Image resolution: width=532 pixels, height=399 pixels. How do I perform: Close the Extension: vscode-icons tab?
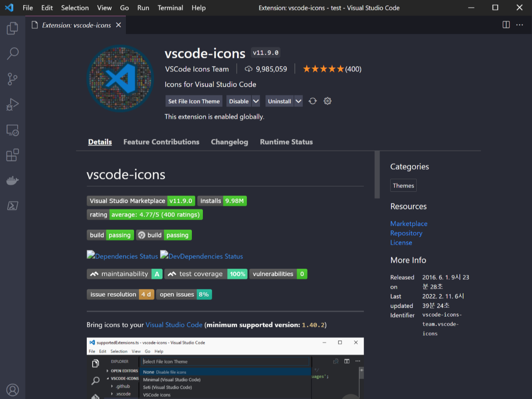pos(119,25)
